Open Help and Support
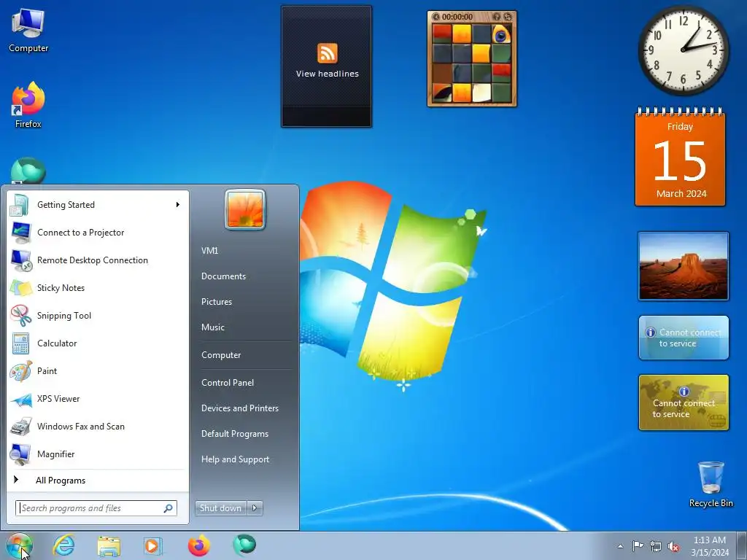This screenshot has width=747, height=560. (x=236, y=459)
